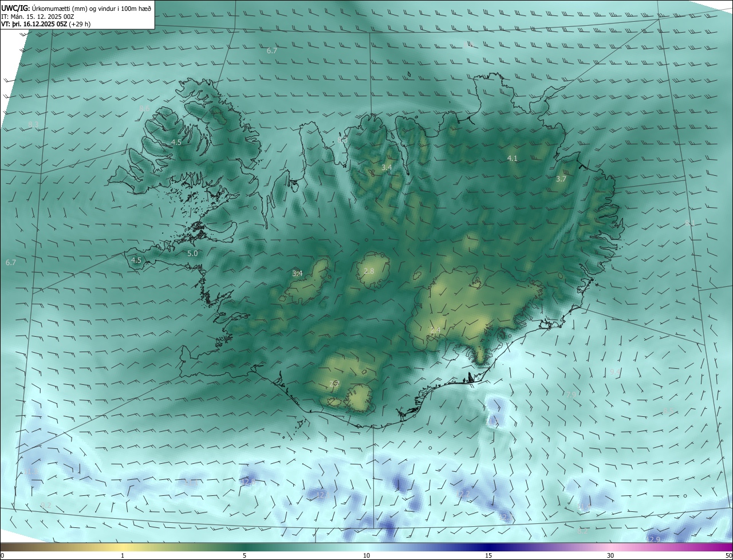Click the 1 tick on the color scale

[x=123, y=555]
